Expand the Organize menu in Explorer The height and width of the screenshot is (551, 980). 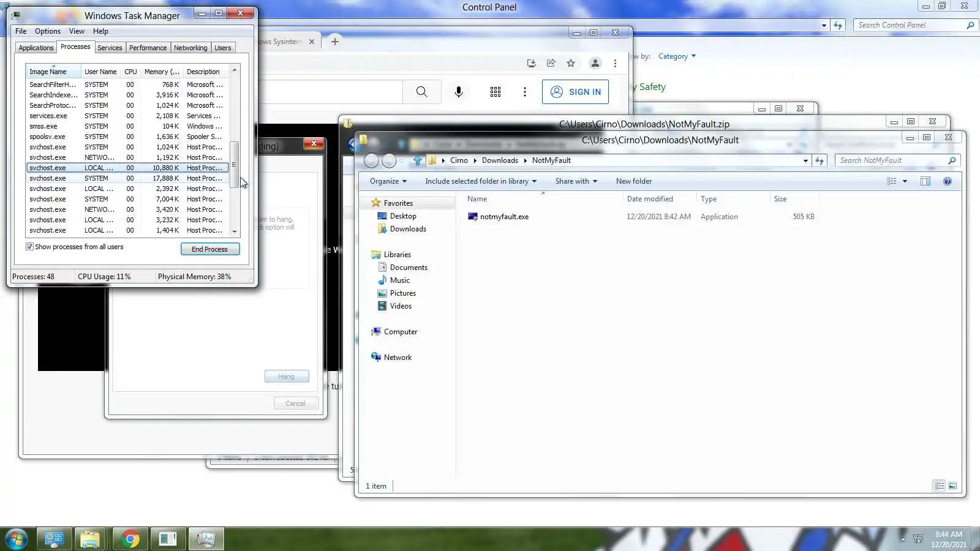pyautogui.click(x=388, y=181)
